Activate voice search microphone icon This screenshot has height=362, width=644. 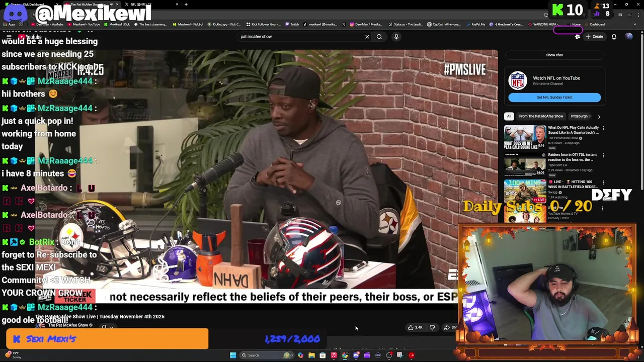click(396, 37)
